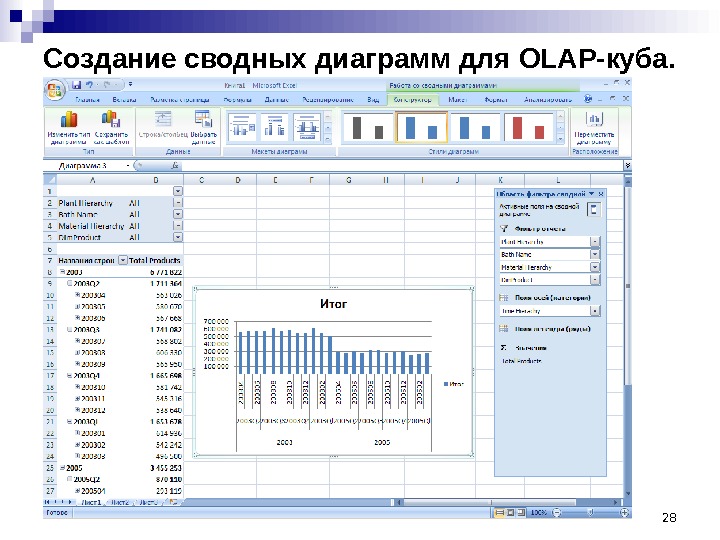Click the chart title Итог
Image resolution: width=720 pixels, height=540 pixels.
333,304
